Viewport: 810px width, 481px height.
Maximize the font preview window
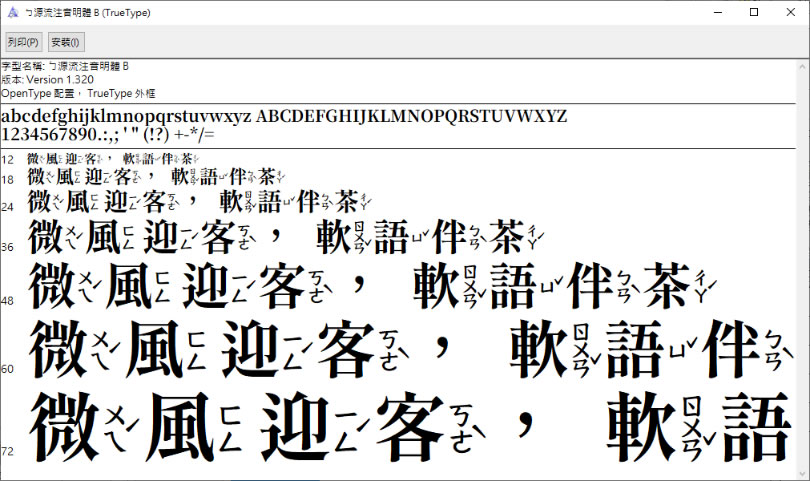pos(754,12)
